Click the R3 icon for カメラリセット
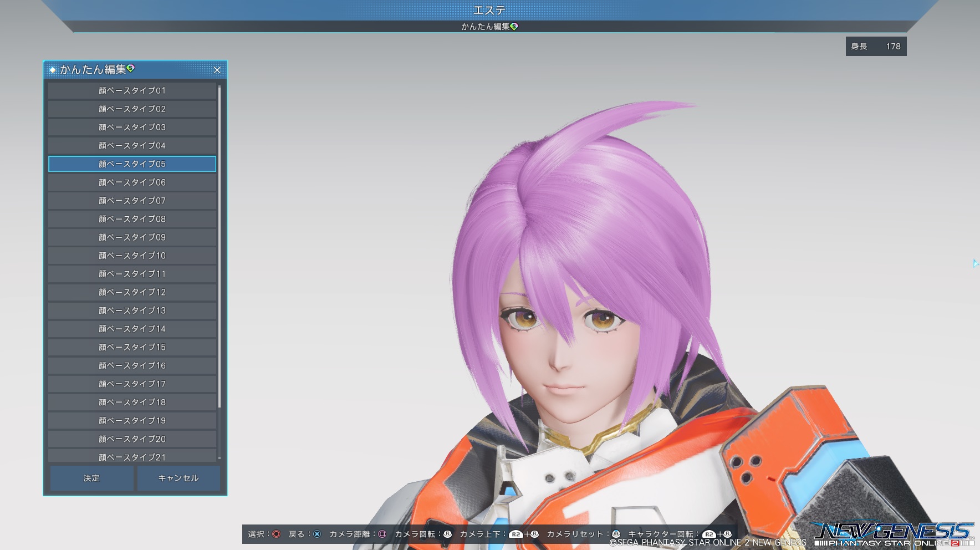The height and width of the screenshot is (550, 980). 616,534
